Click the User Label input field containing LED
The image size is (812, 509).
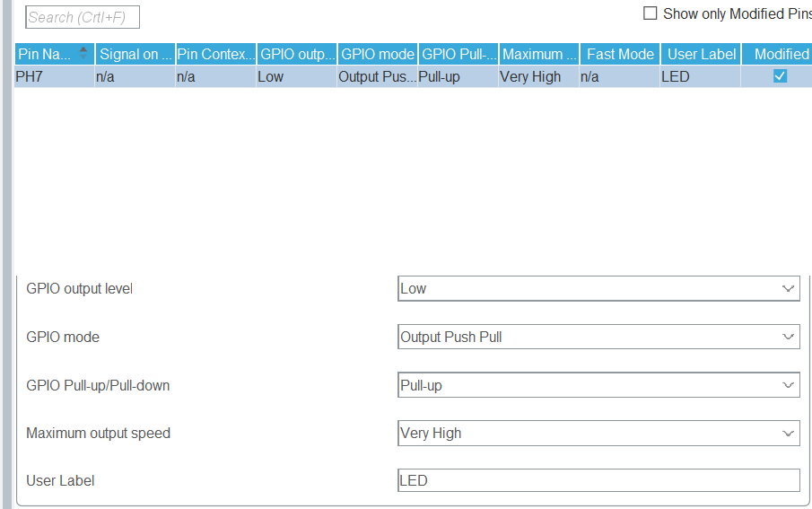[x=598, y=480]
